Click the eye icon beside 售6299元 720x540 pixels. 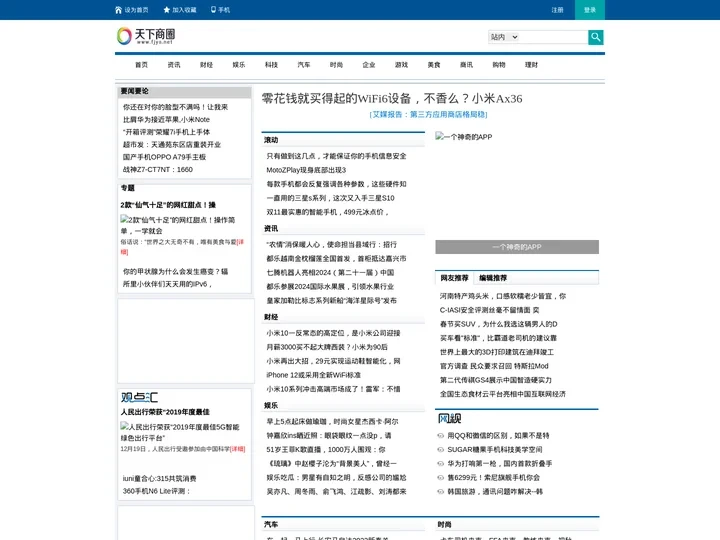click(x=441, y=478)
